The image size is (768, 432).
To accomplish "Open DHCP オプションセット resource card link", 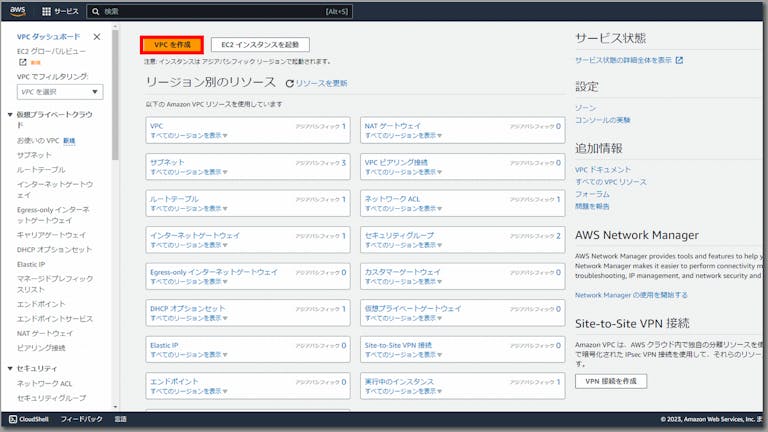I will pyautogui.click(x=188, y=309).
